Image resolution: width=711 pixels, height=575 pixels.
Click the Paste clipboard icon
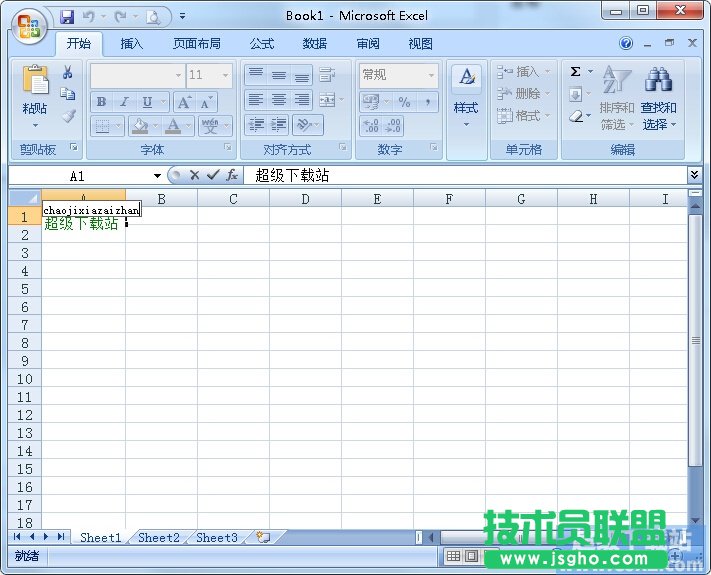pos(35,83)
